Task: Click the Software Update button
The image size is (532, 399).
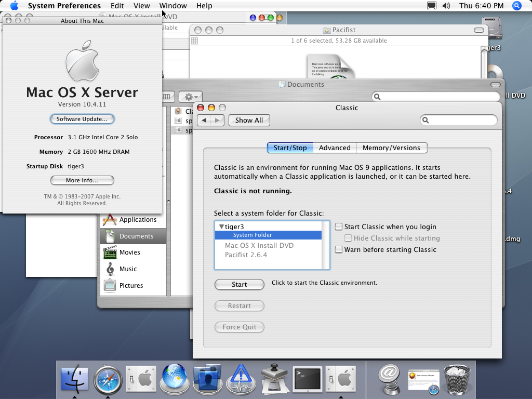Action: (82, 119)
